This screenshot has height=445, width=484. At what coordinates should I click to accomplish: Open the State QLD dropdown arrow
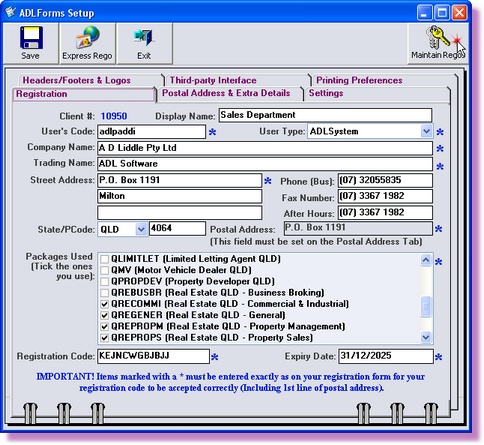(141, 229)
